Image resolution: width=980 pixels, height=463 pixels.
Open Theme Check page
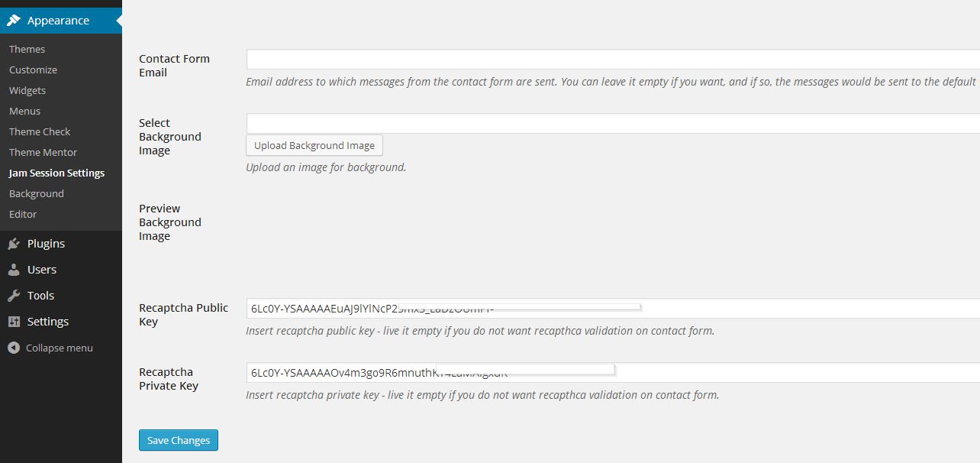coord(40,131)
